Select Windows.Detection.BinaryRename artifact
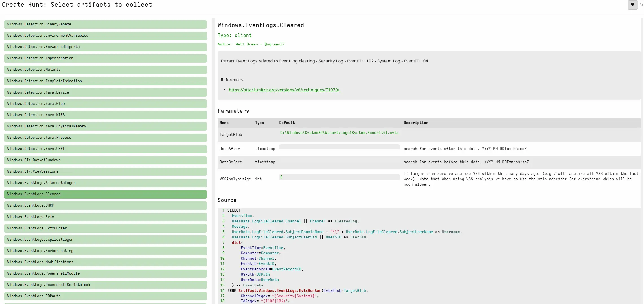Viewport: 644px width, 304px height. pos(105,24)
